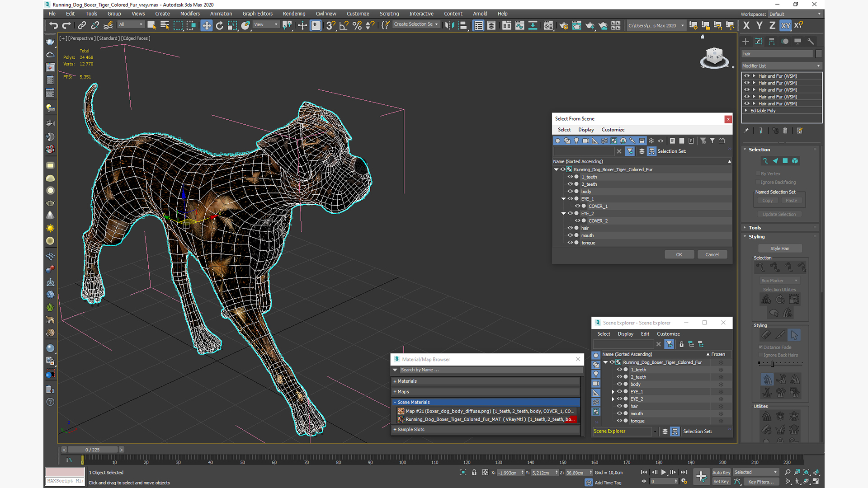The image size is (868, 488).
Task: Switch to the Create command panel tab
Action: (x=746, y=41)
